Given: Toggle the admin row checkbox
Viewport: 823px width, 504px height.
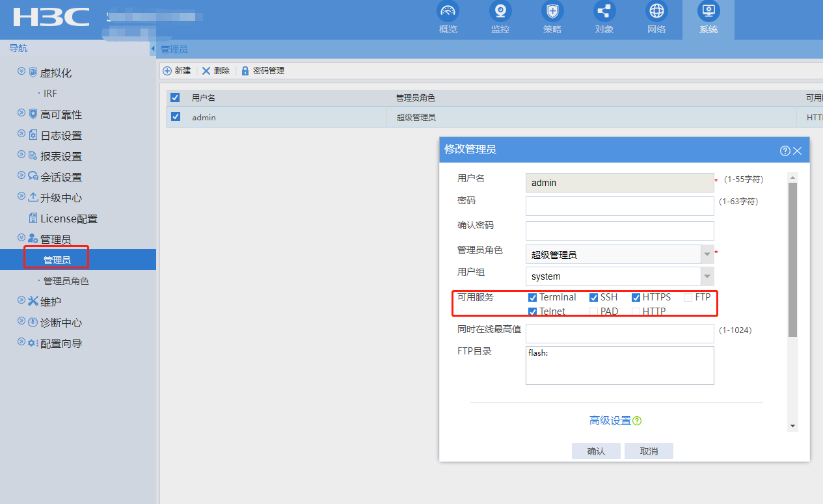Looking at the screenshot, I should click(175, 117).
